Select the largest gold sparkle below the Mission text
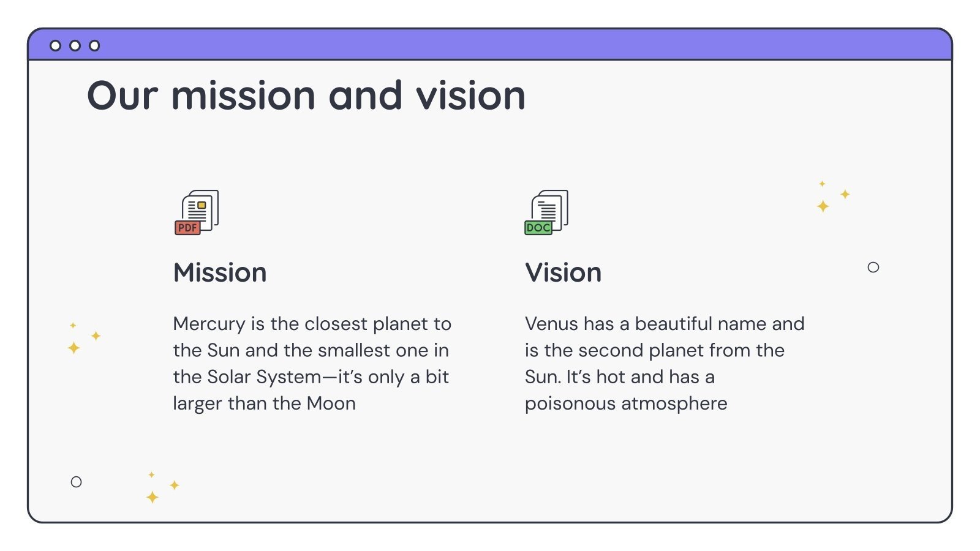Image resolution: width=980 pixels, height=551 pixels. (x=153, y=497)
